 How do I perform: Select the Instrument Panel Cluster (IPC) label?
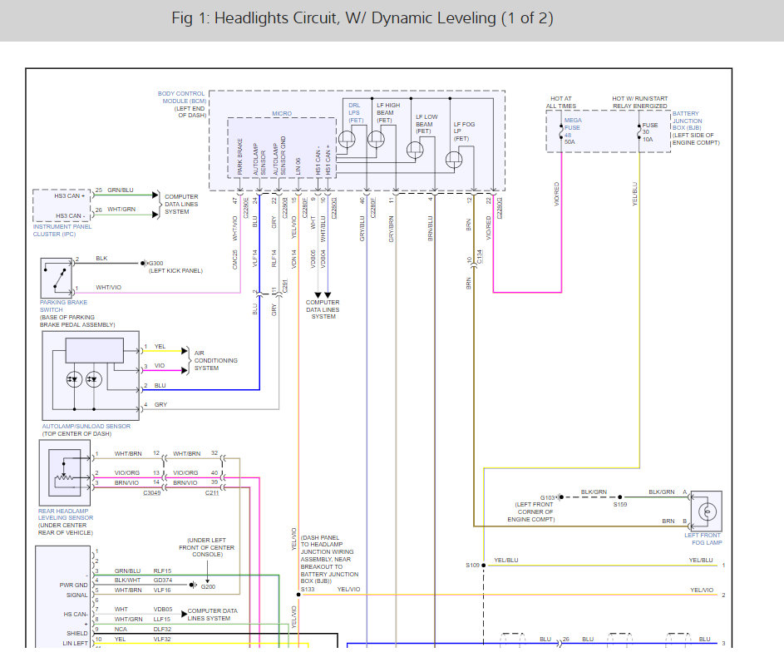tap(64, 230)
